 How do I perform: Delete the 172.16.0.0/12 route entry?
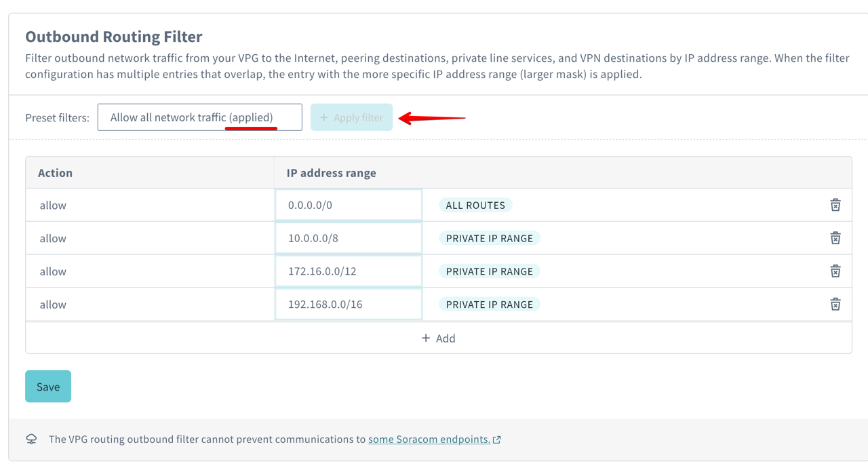[x=835, y=271]
